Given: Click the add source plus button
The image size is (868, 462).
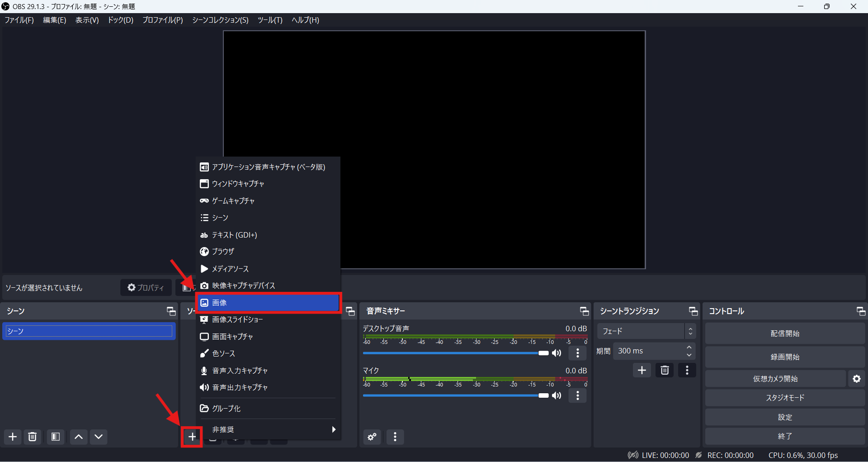Looking at the screenshot, I should point(192,437).
